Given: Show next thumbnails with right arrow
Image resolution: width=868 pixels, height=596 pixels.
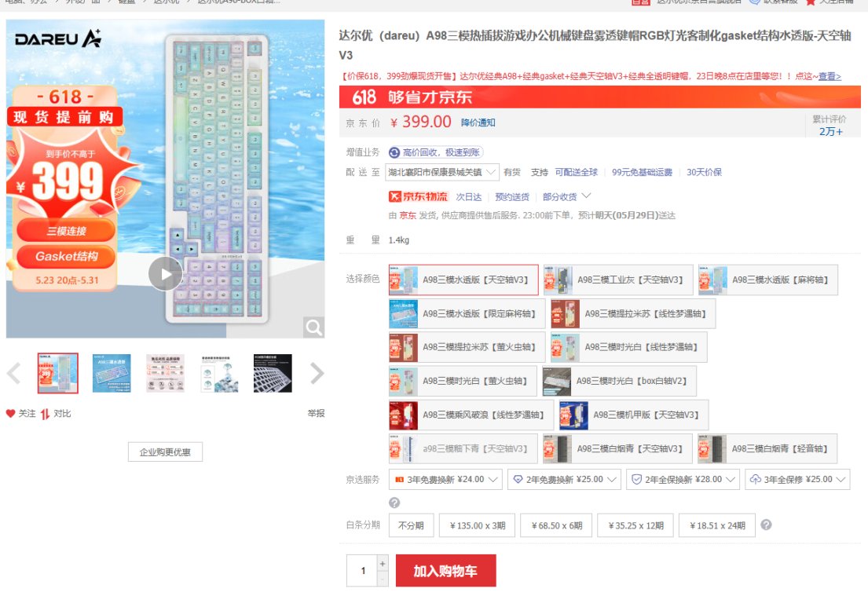Looking at the screenshot, I should tap(317, 374).
